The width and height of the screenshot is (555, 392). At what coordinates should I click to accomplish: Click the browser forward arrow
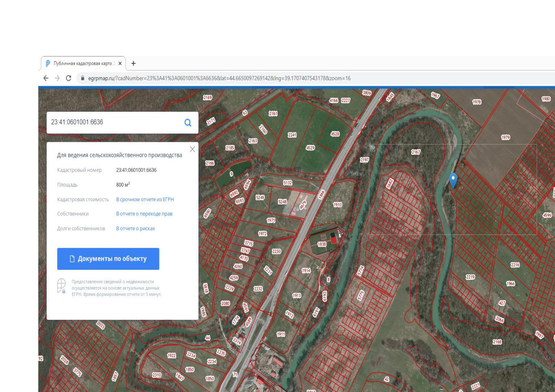57,78
